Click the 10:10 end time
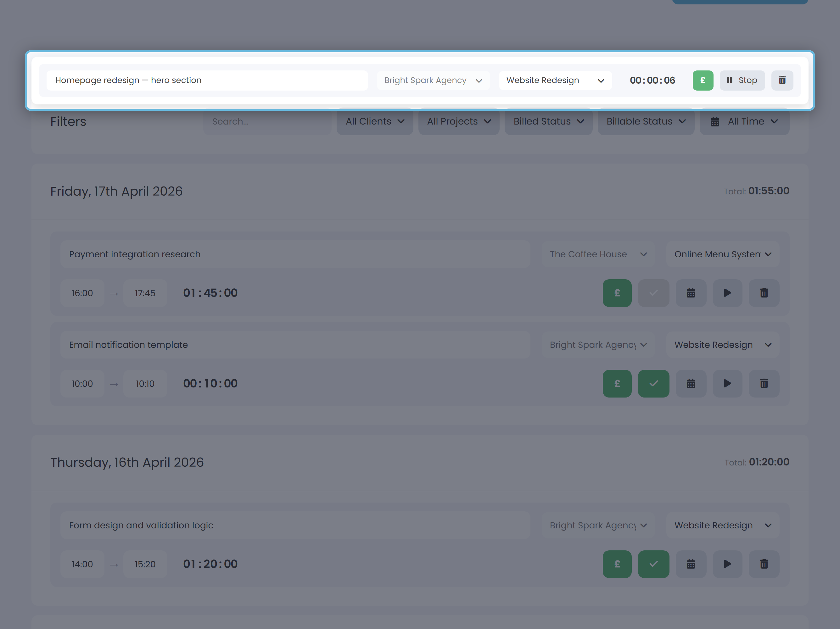The image size is (840, 629). [x=145, y=383]
